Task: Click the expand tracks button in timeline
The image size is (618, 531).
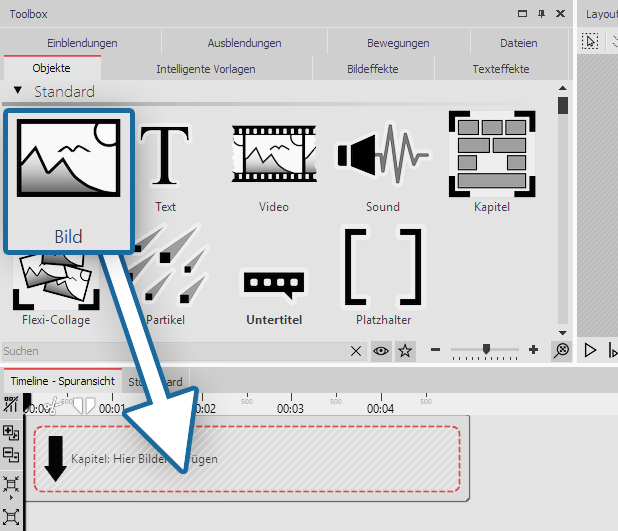Action: (12, 433)
